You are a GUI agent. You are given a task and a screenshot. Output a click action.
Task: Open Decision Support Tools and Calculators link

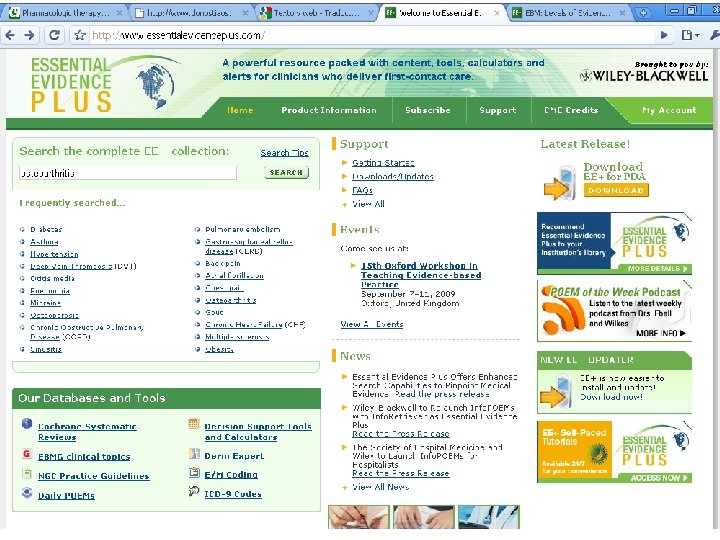click(x=258, y=431)
